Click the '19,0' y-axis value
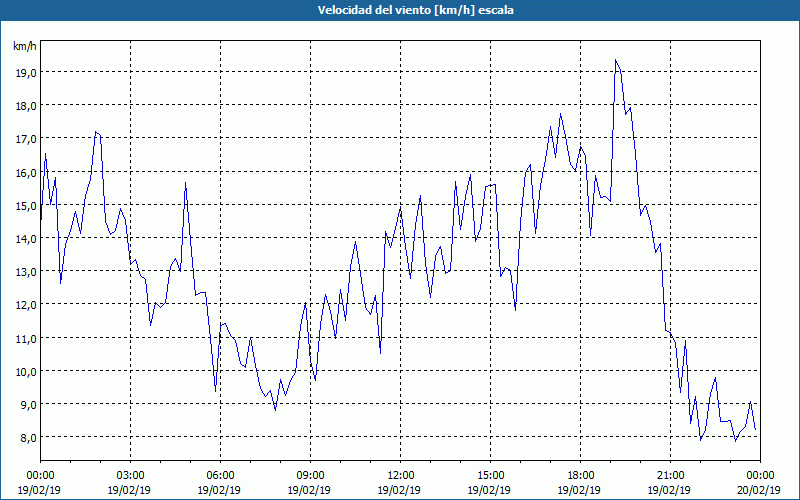The image size is (800, 500). (x=26, y=72)
